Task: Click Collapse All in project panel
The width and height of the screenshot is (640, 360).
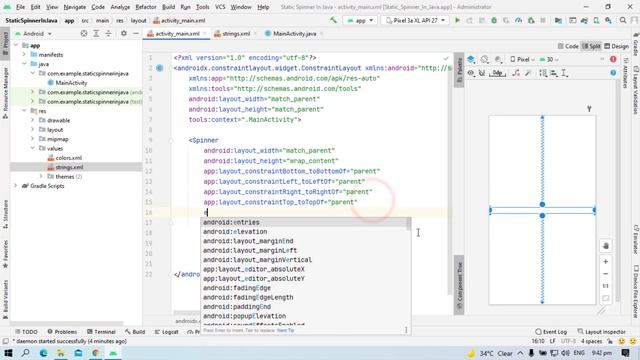Action: point(108,33)
